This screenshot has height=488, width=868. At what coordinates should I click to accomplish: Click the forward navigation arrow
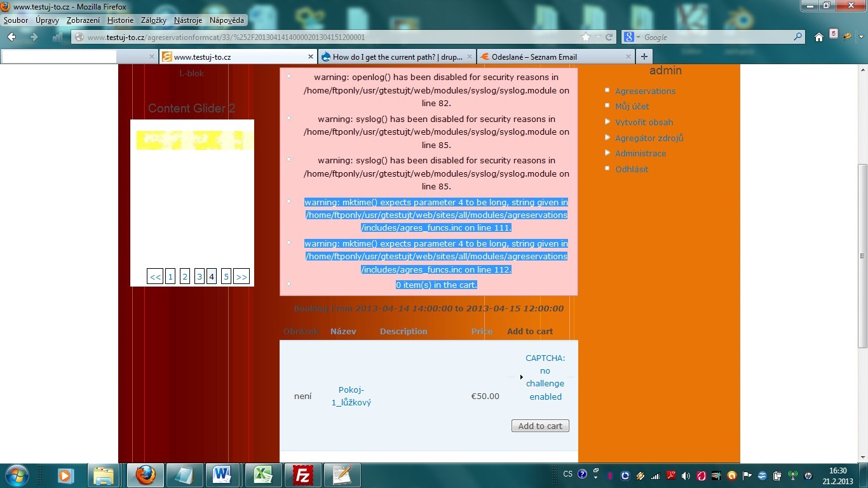pyautogui.click(x=34, y=37)
